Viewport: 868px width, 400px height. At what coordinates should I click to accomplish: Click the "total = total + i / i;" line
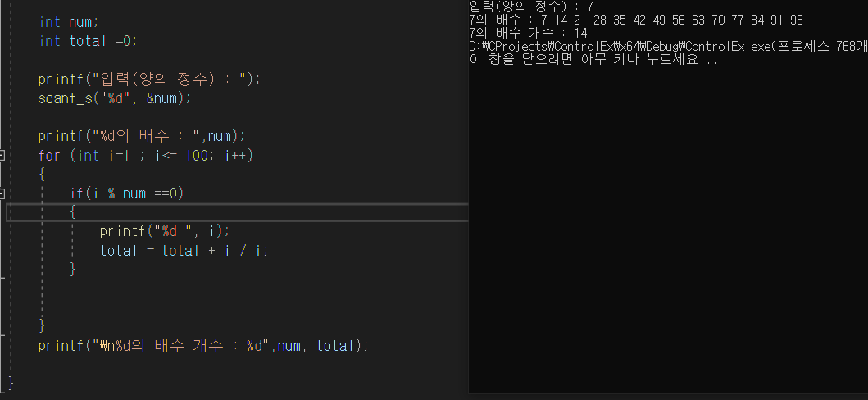(x=184, y=251)
